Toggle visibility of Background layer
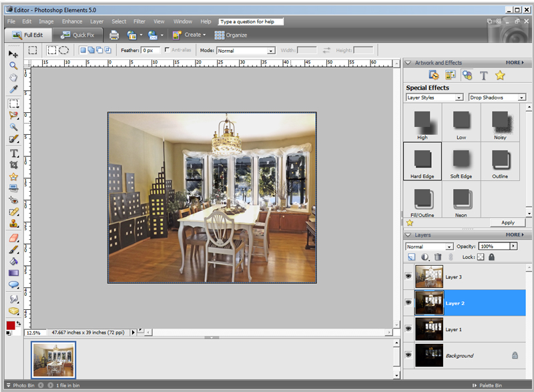The image size is (534, 392). [x=409, y=355]
